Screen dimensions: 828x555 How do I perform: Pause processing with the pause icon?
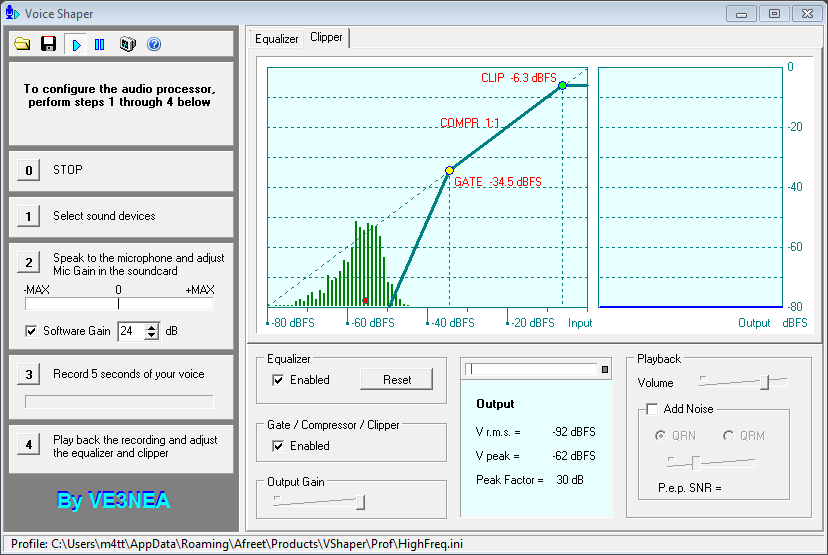point(99,44)
